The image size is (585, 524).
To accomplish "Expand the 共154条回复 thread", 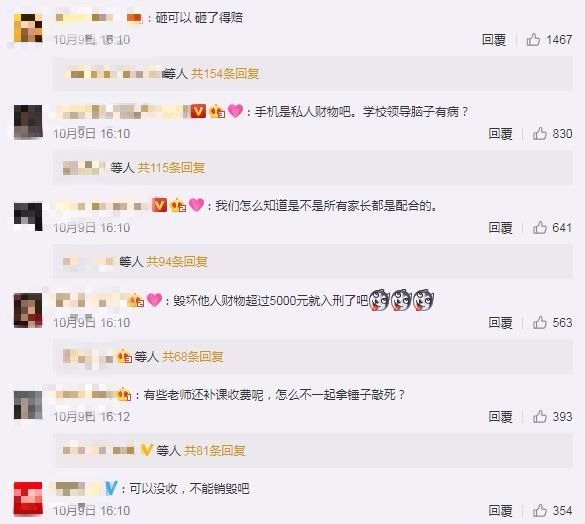I will (225, 74).
